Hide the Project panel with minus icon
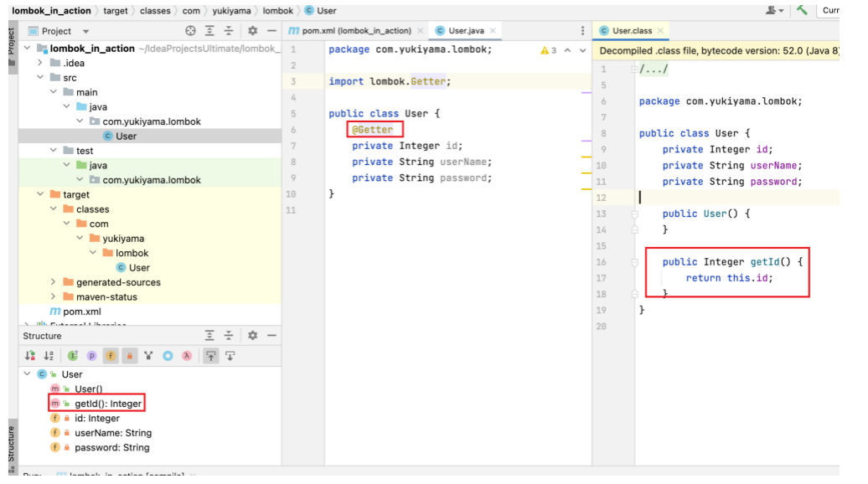Viewport: 868px width, 484px height. [x=271, y=31]
